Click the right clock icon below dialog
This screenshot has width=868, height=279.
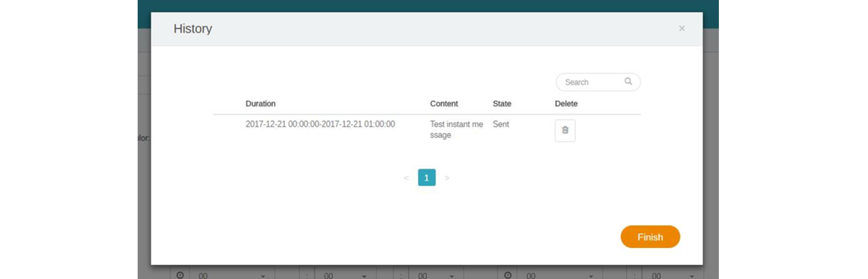508,275
